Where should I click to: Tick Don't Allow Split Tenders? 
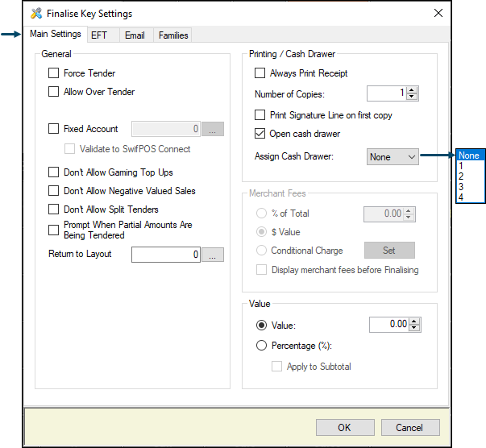tap(54, 209)
